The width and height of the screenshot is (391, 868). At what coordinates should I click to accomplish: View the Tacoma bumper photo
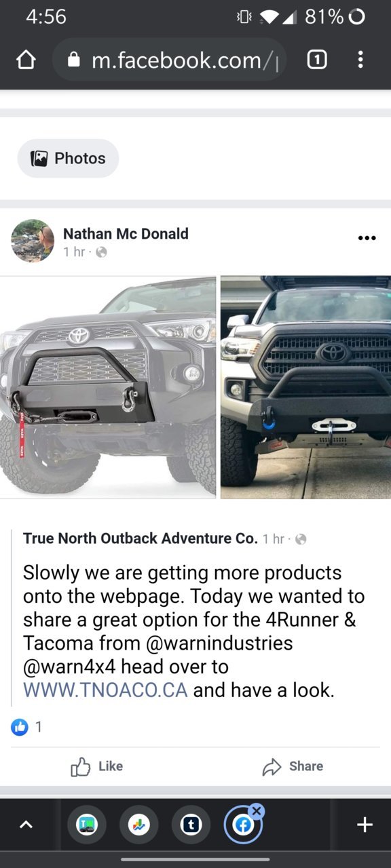[x=305, y=387]
